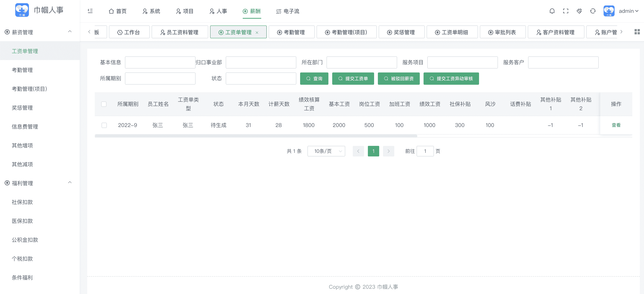644x294 pixels.
Task: Open 考勤管理(项目) in the sidebar
Action: pyautogui.click(x=40, y=89)
